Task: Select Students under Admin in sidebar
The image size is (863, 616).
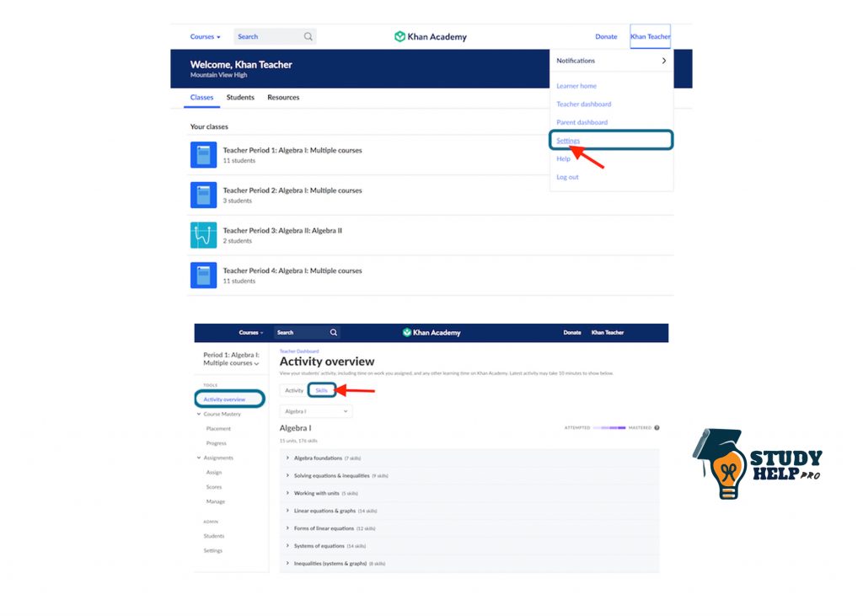Action: tap(213, 536)
